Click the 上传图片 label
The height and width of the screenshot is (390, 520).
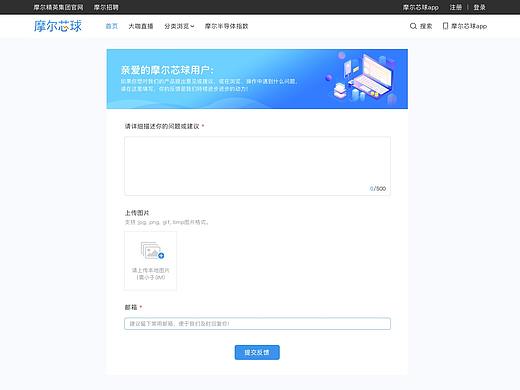click(x=137, y=213)
